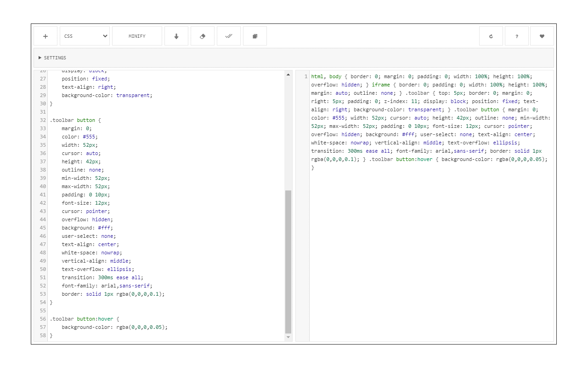The height and width of the screenshot is (368, 588).
Task: Click line 38 'outline: none;'
Action: tap(83, 170)
